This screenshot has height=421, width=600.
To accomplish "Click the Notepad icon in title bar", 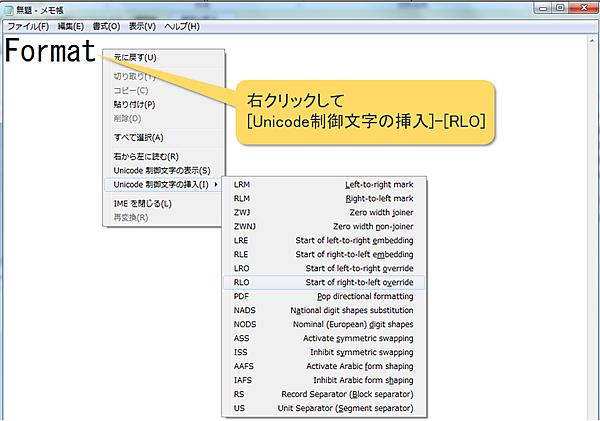I will tap(9, 9).
